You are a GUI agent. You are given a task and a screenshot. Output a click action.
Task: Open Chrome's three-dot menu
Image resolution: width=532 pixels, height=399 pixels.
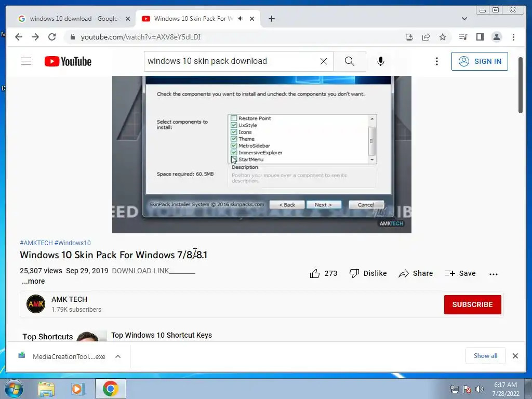513,37
